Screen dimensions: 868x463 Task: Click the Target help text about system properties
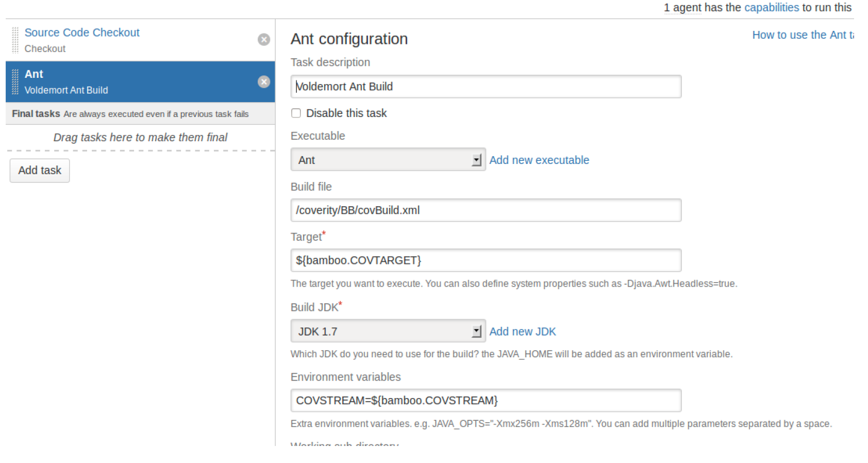[514, 284]
